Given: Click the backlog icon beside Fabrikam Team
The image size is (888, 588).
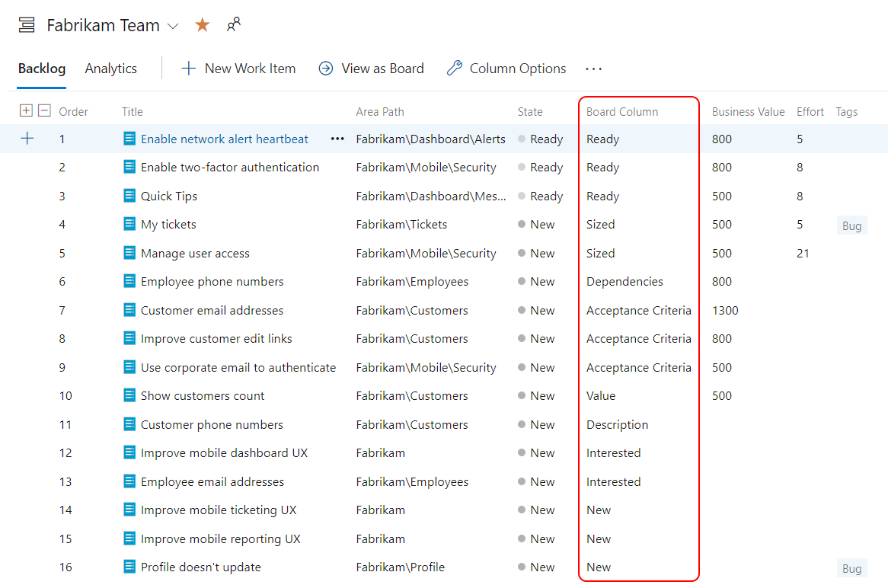Looking at the screenshot, I should pos(27,25).
